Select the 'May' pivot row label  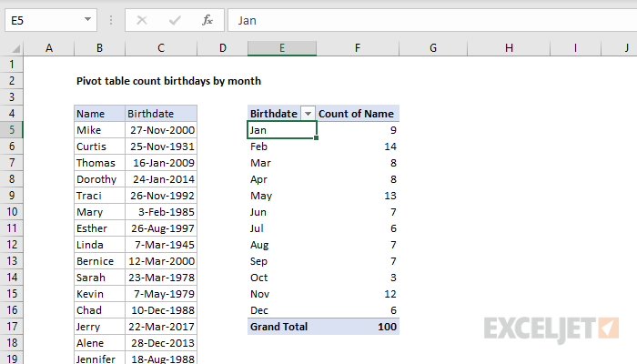[282, 196]
